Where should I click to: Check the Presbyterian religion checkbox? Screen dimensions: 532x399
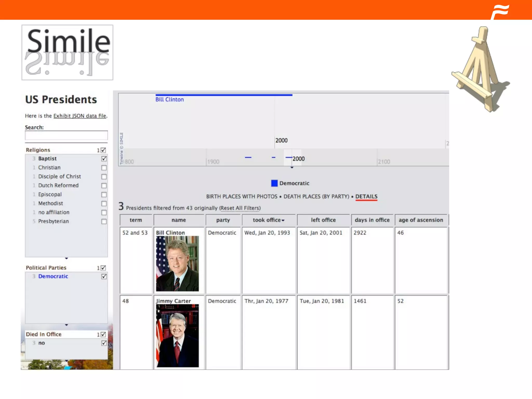(104, 222)
